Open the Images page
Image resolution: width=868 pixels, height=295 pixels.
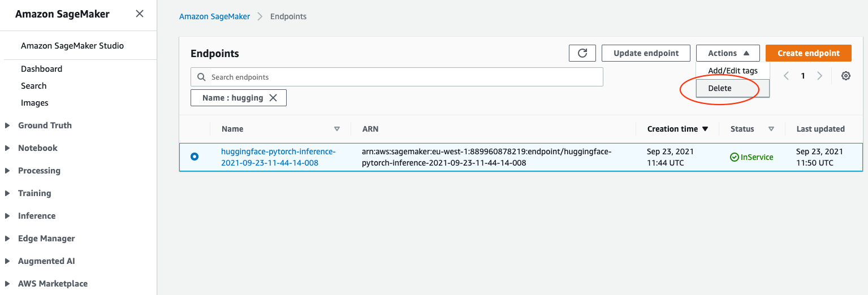(x=34, y=103)
